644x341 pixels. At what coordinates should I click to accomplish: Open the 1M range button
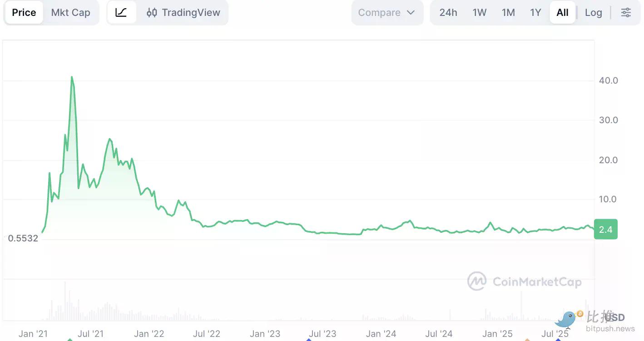coord(508,12)
